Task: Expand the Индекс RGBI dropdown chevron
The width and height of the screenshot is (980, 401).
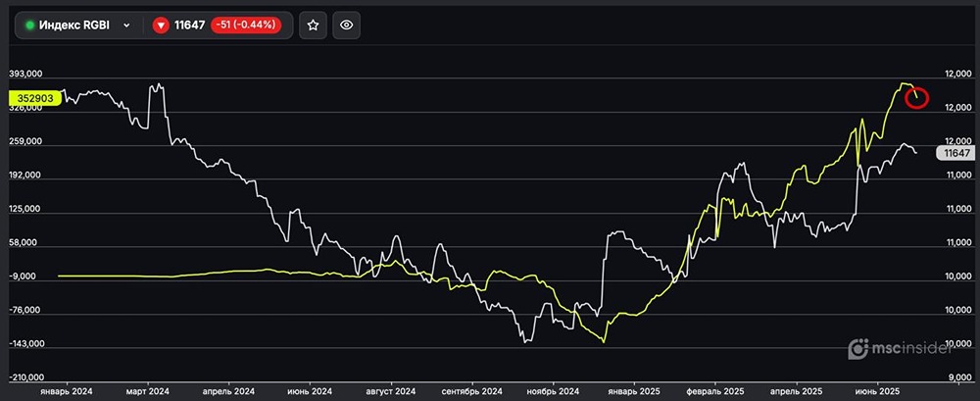Action: click(x=126, y=26)
